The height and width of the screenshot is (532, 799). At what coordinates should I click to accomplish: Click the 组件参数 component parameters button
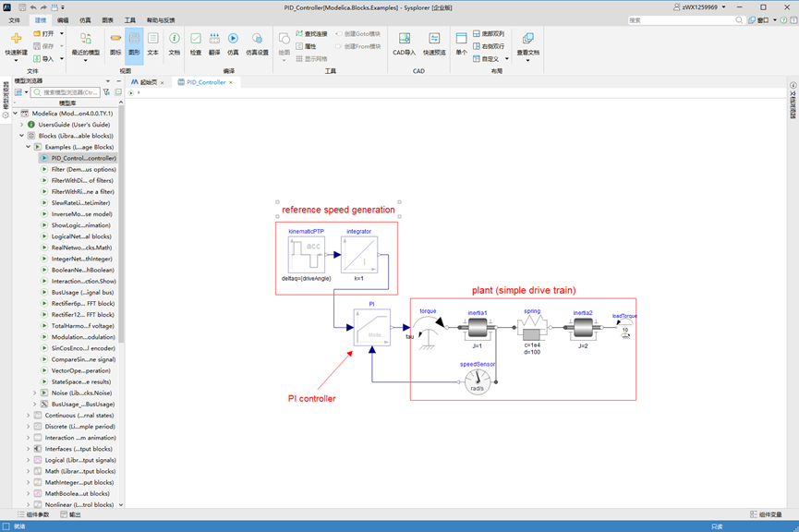33,514
